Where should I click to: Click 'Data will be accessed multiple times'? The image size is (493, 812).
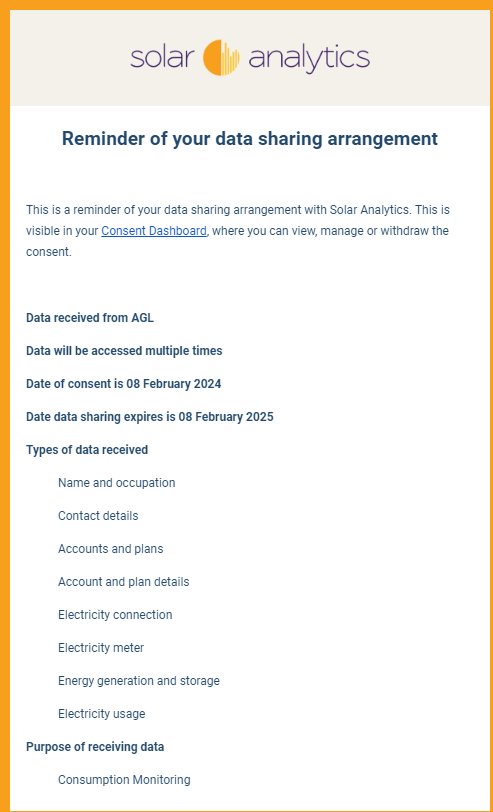coord(124,351)
